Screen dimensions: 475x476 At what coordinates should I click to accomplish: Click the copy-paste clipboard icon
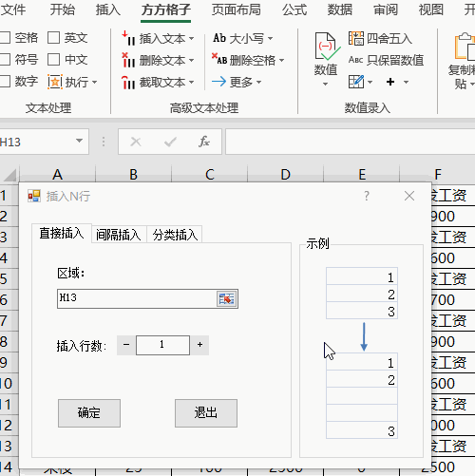(465, 47)
